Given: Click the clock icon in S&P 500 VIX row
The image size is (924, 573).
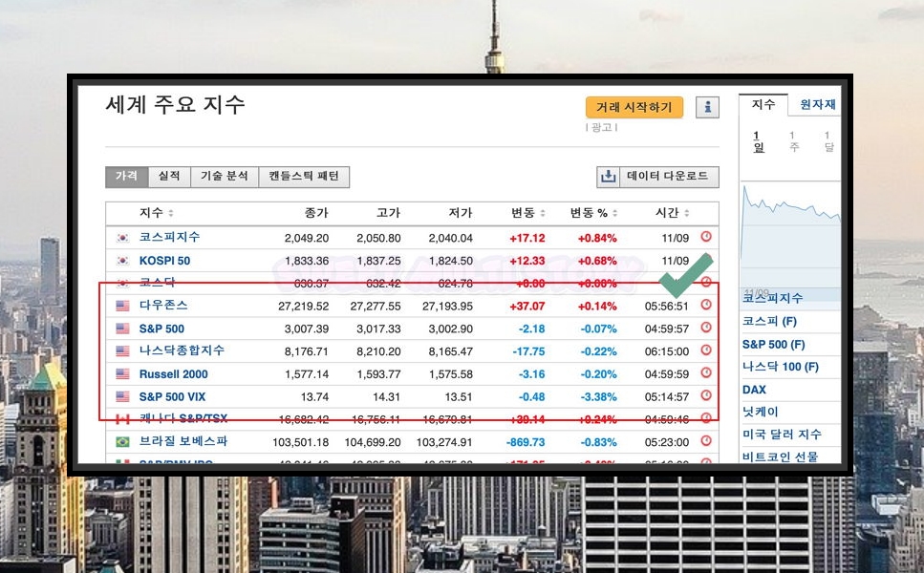Looking at the screenshot, I should click(706, 395).
